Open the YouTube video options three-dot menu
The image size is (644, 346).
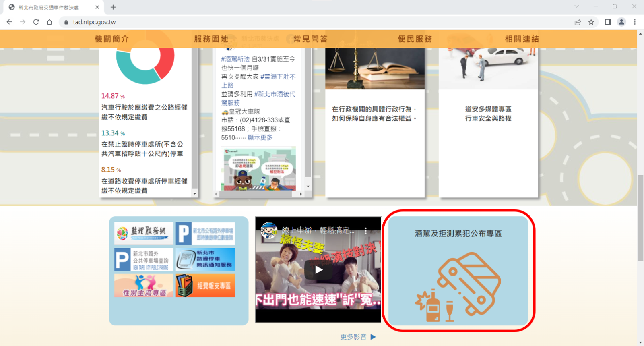point(365,230)
